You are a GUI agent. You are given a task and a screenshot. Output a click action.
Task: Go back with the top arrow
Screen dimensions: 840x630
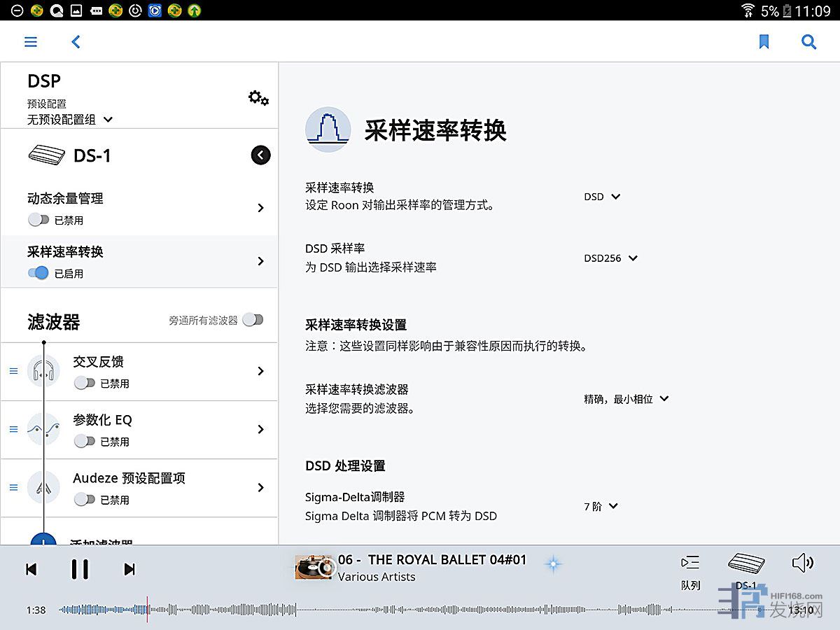[76, 42]
